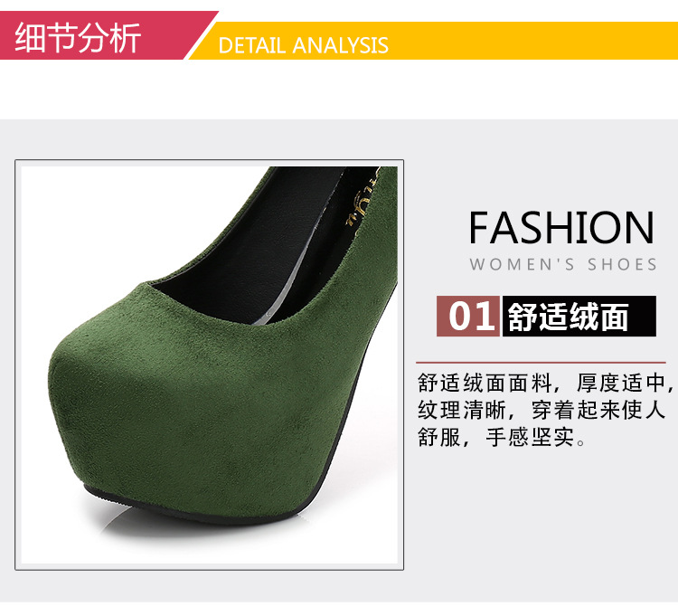Click the red divider line under the label
Screen dimensions: 678x616
[x=541, y=363]
